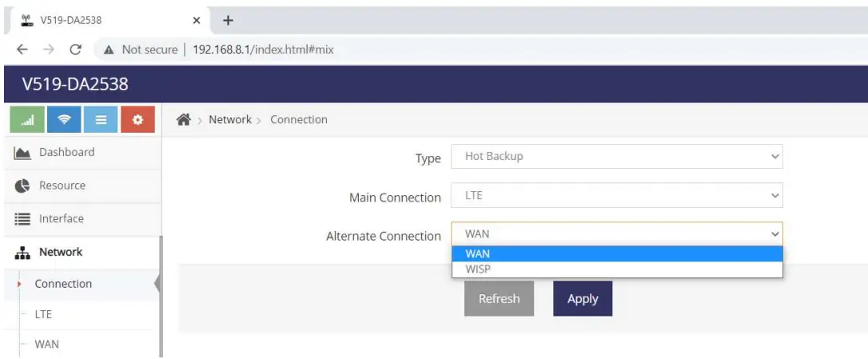Go to LTE under Network
Viewport: 868px width, 359px height.
tap(43, 314)
